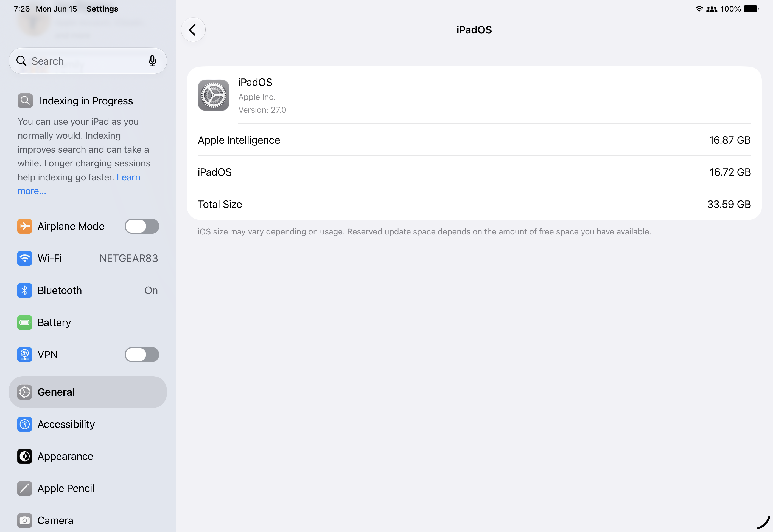Image resolution: width=773 pixels, height=532 pixels.
Task: Tap the microphone dictation icon in Search
Action: (152, 61)
